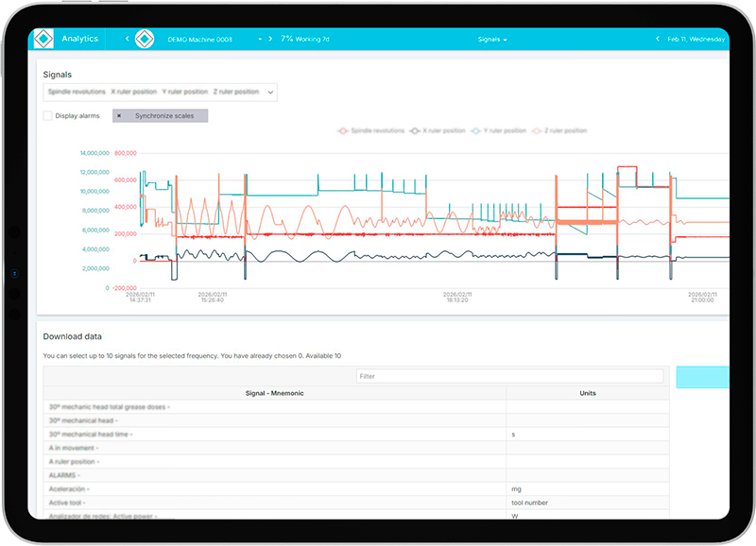This screenshot has height=546, width=756.
Task: Toggle X ruler position legend marker
Action: 415,130
